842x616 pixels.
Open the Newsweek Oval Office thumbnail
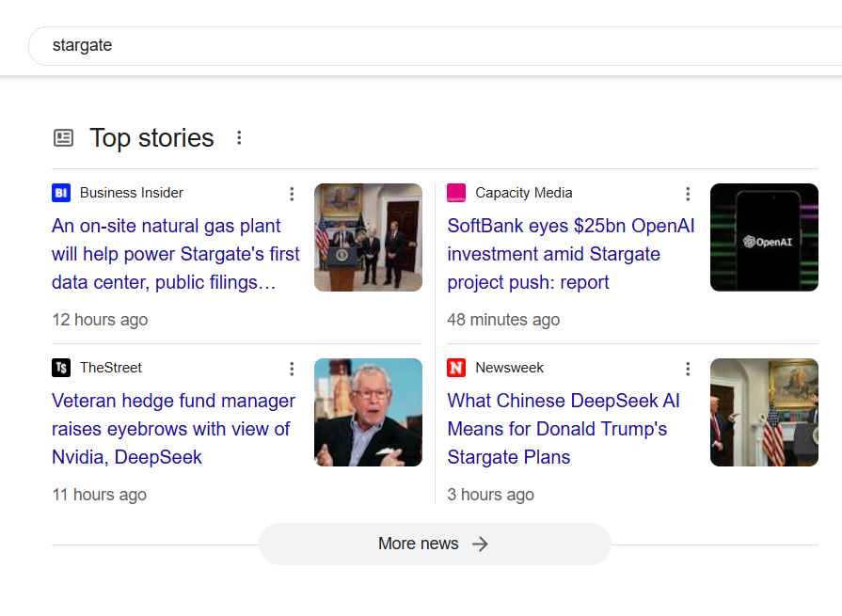point(764,412)
